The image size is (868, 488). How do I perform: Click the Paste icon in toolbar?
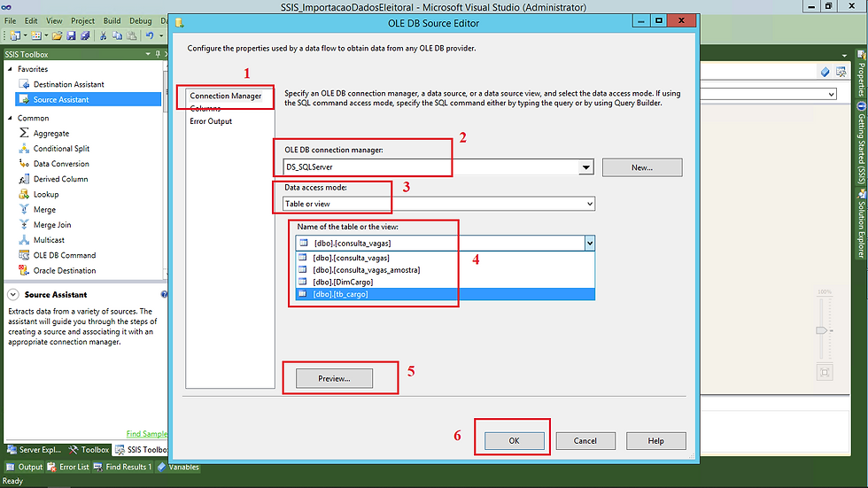132,36
